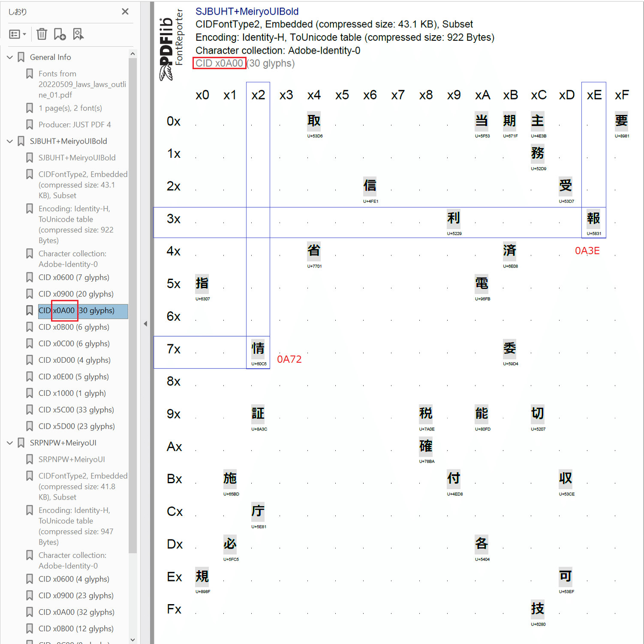Viewport: 644px width, 644px height.
Task: Click the locate current bookmark icon
Action: (78, 34)
